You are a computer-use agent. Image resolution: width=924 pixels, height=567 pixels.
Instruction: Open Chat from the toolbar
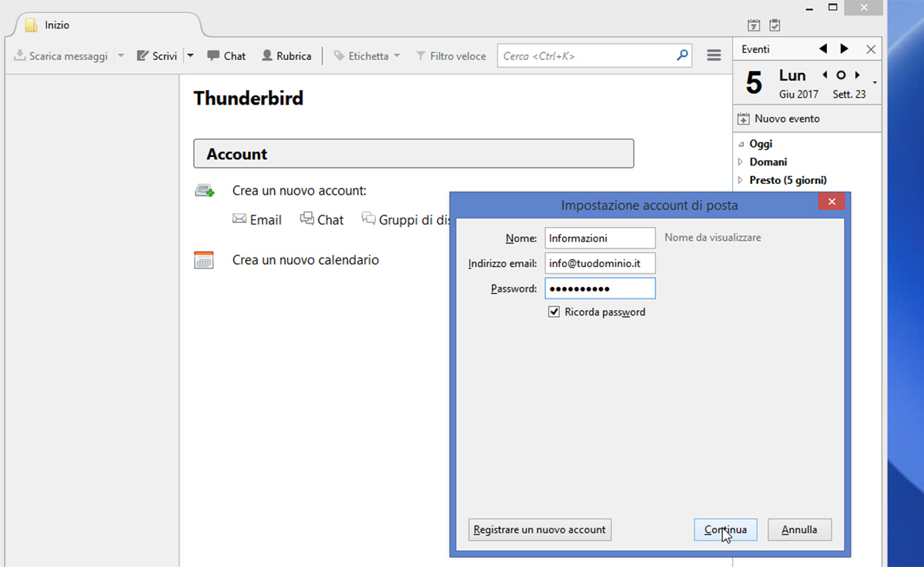[226, 56]
